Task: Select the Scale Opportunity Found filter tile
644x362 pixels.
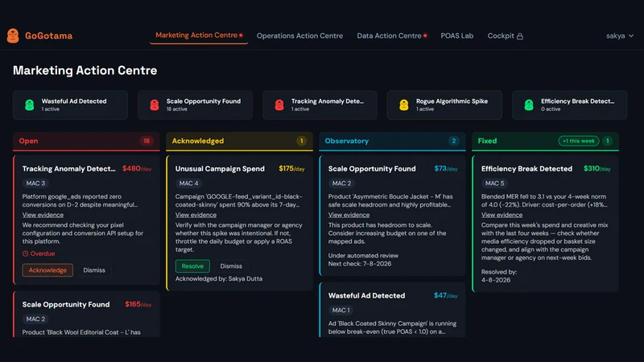Action: (195, 105)
